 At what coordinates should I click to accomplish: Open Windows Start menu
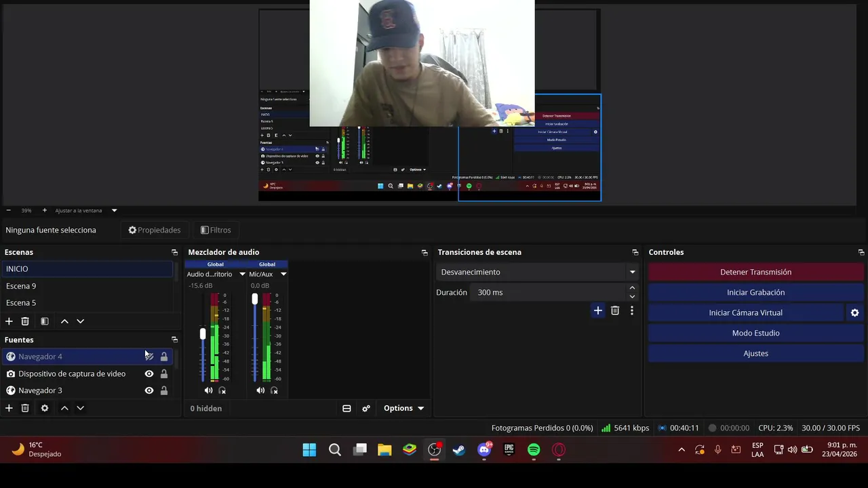coord(309,449)
